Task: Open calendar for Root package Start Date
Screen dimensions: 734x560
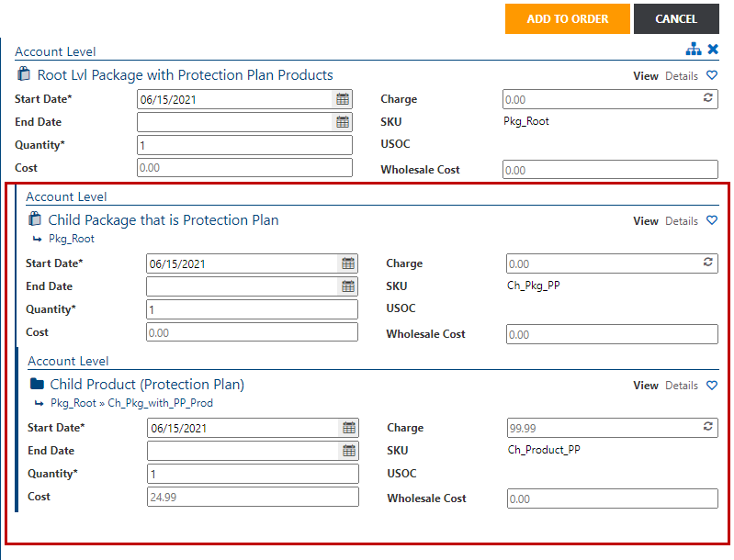Action: pos(343,99)
